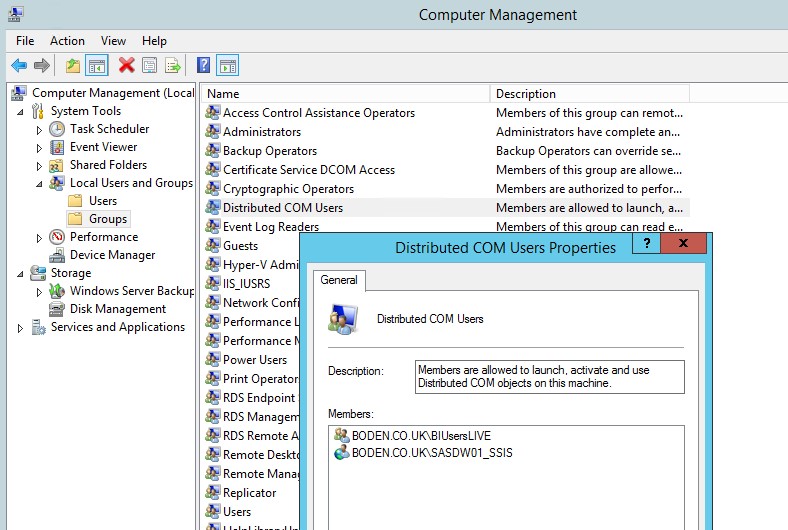Click the Disk Management icon
788x530 pixels.
tap(56, 309)
